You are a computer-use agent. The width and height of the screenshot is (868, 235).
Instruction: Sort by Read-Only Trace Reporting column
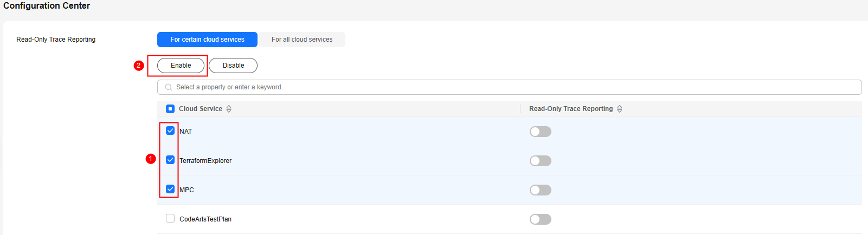pos(620,109)
